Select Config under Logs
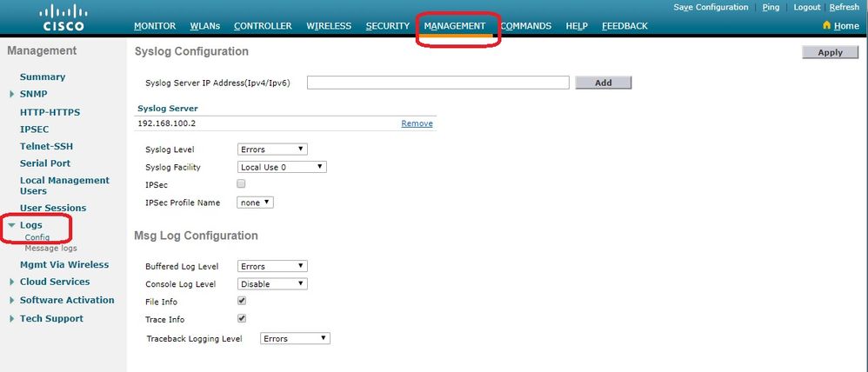The image size is (868, 372). pos(37,237)
